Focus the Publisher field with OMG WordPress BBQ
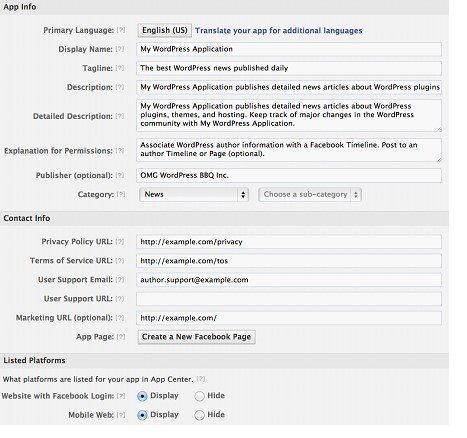This screenshot has width=467, height=438. pos(289,176)
